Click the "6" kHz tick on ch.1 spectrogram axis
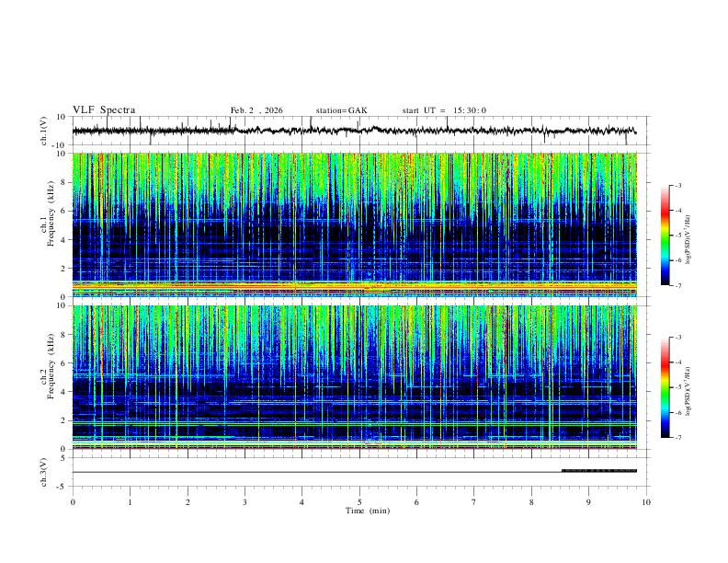Image resolution: width=728 pixels, height=563 pixels. [64, 211]
